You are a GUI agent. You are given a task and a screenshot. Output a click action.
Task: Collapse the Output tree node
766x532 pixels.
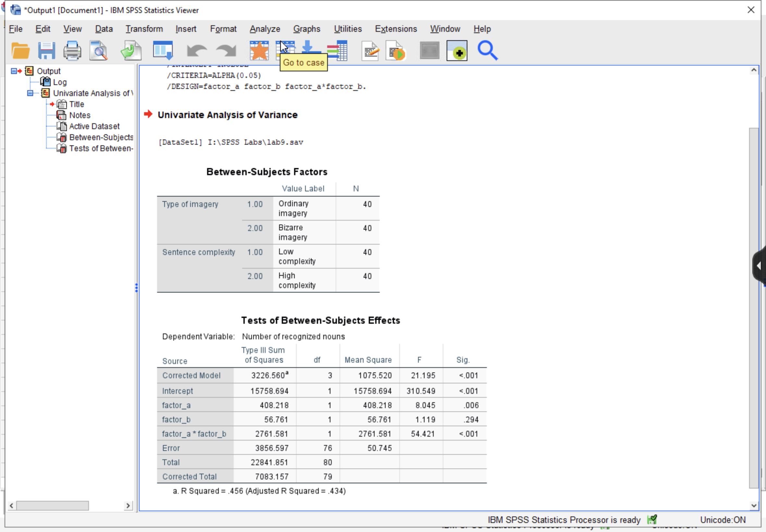(15, 71)
